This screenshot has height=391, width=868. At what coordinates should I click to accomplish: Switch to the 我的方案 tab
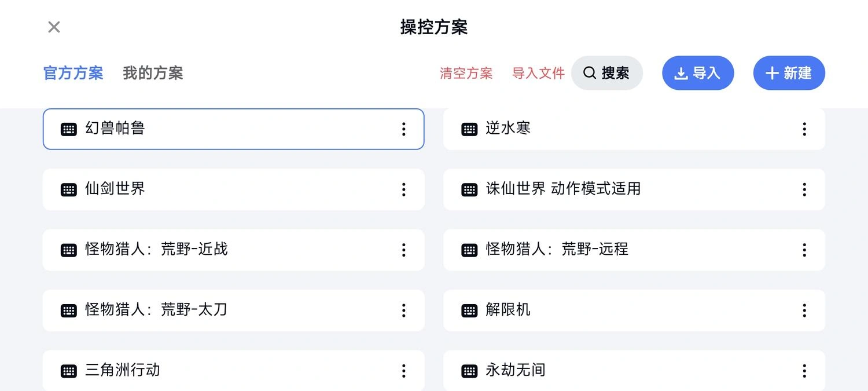click(x=153, y=73)
